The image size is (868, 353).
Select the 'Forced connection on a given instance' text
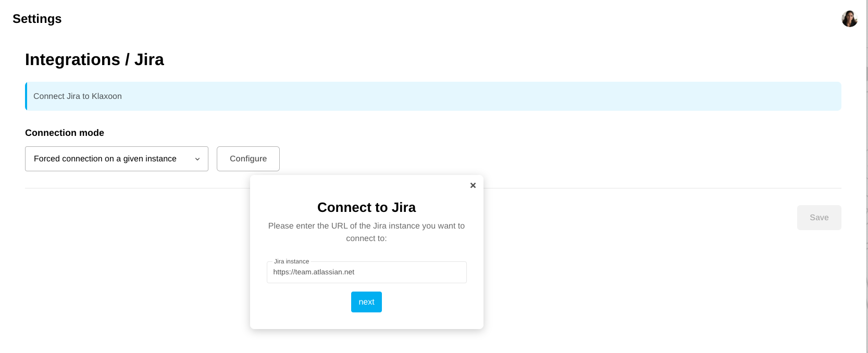tap(105, 159)
